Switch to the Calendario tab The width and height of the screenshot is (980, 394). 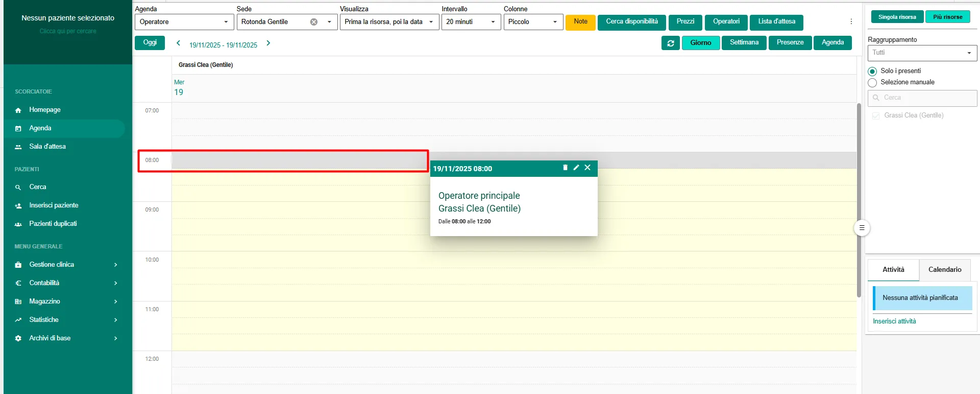pos(944,270)
